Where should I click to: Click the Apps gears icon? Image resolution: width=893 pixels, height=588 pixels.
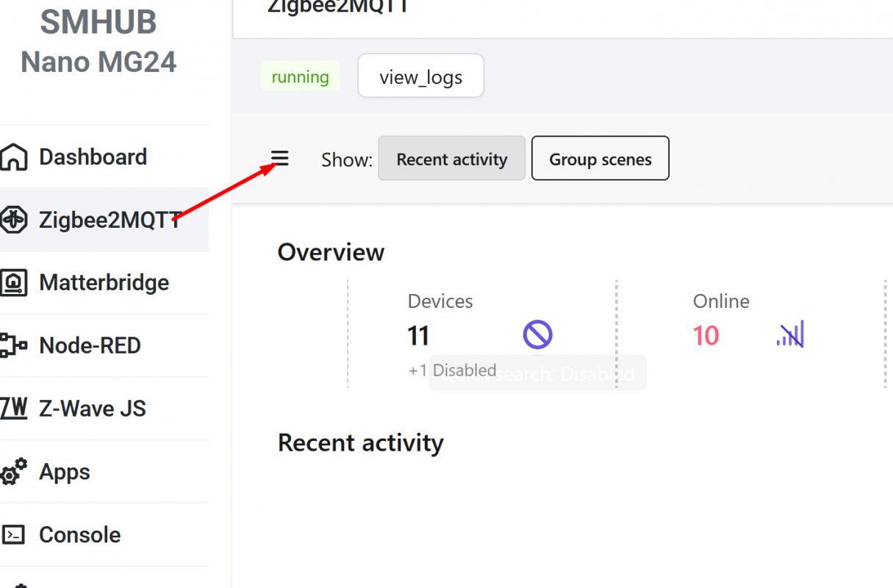point(13,472)
